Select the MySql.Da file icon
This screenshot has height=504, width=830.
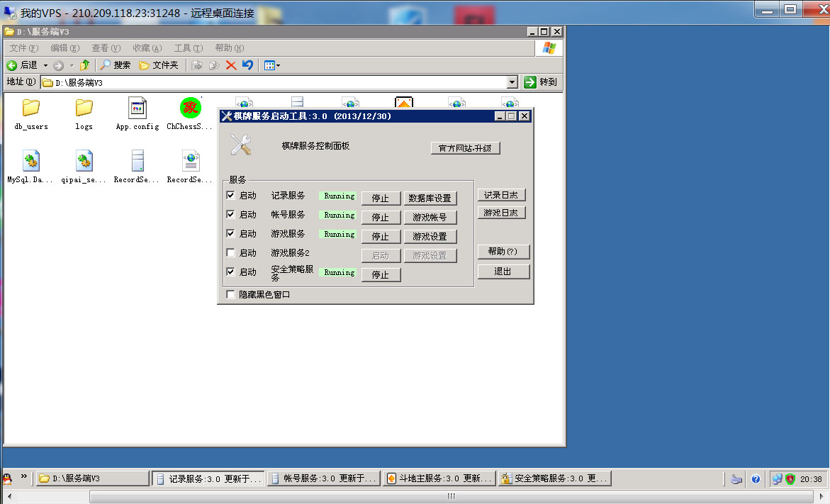(x=30, y=160)
